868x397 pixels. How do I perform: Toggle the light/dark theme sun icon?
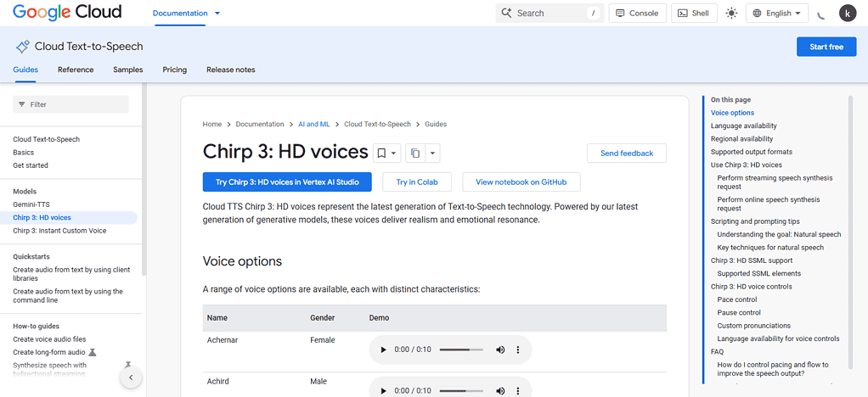[x=731, y=14]
